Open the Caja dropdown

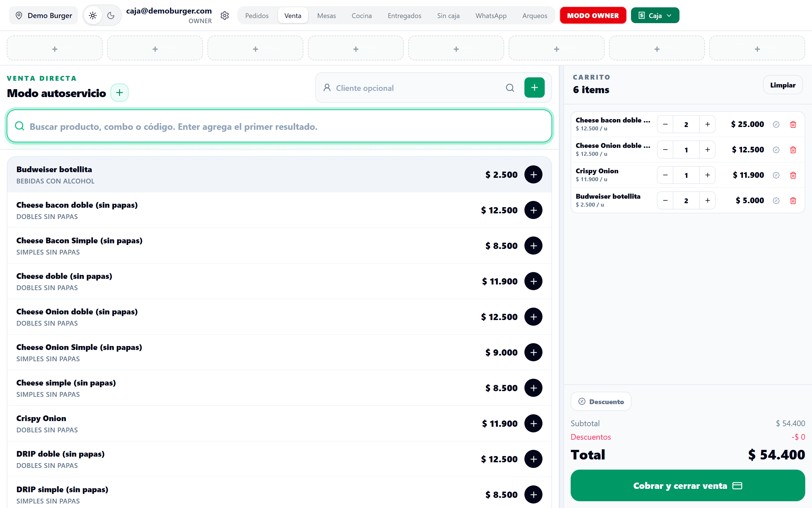point(655,16)
